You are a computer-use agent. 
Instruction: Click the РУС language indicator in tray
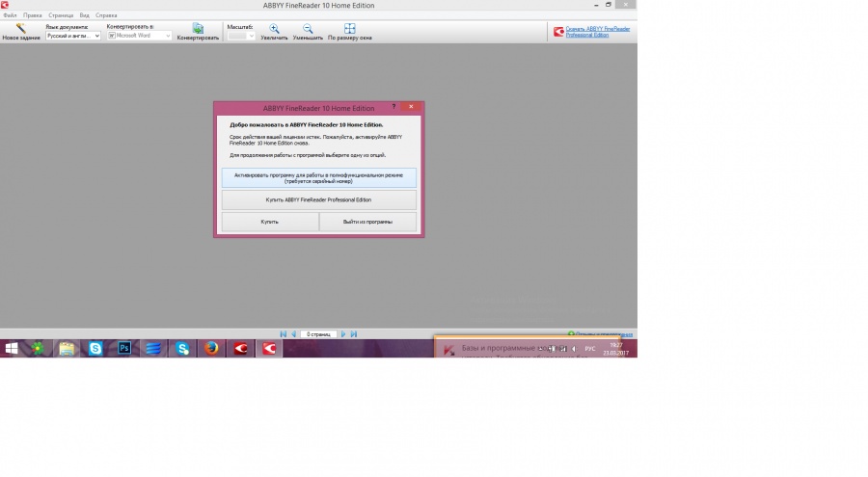click(x=590, y=349)
